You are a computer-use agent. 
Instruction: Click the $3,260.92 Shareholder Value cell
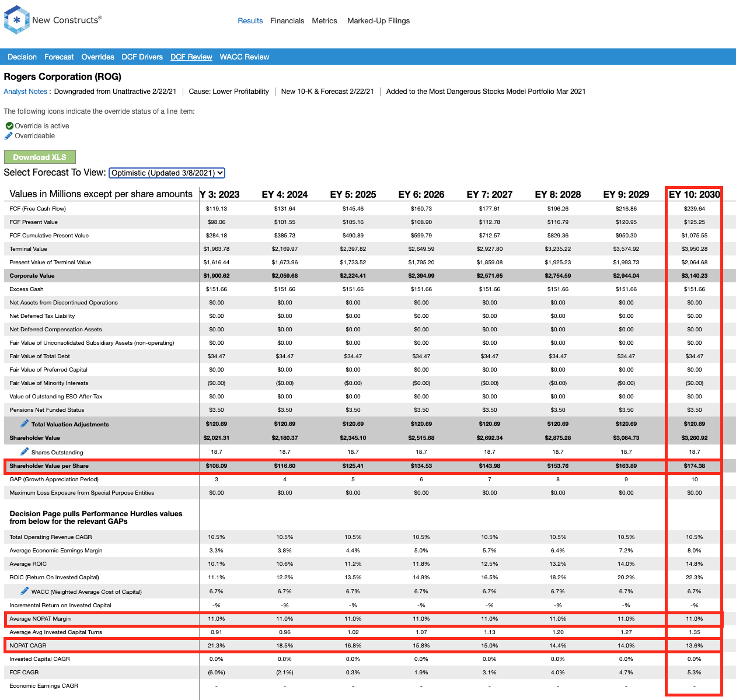click(694, 438)
